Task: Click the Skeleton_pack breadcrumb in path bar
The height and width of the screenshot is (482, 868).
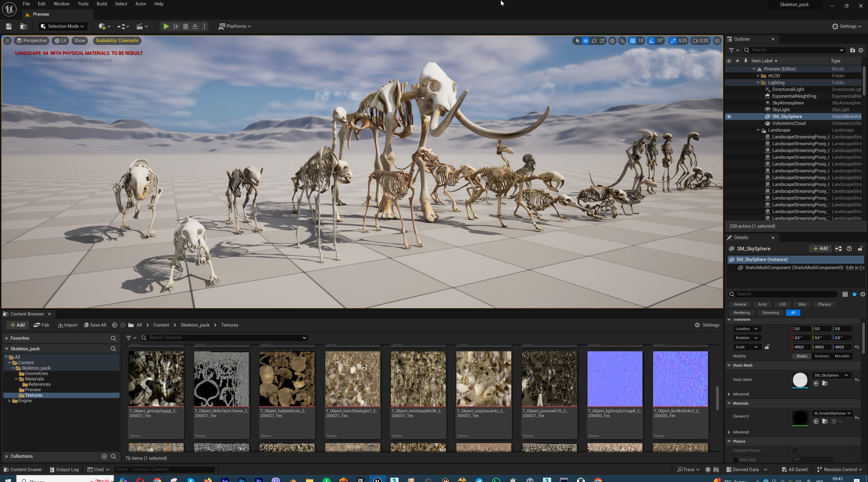Action: click(195, 325)
